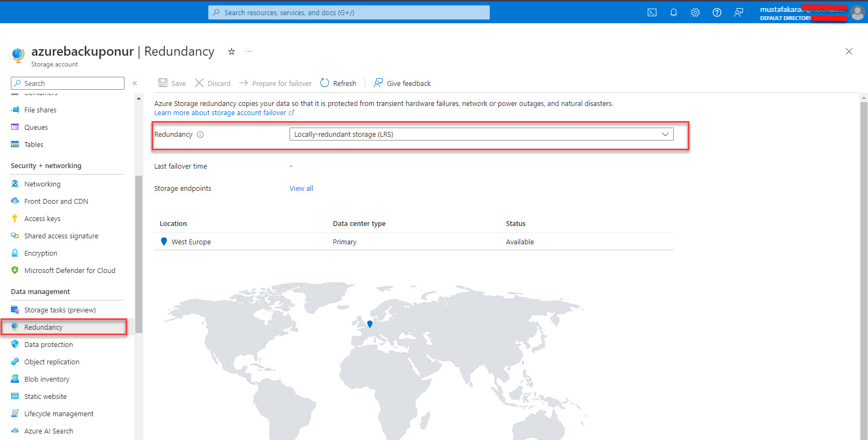Image resolution: width=868 pixels, height=440 pixels.
Task: Open Cloud Shell icon in top bar
Action: click(652, 12)
